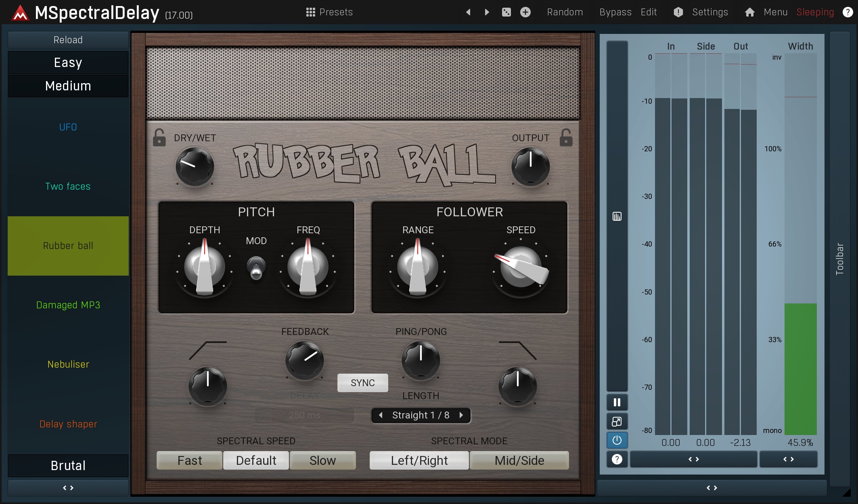This screenshot has width=858, height=504.
Task: Click the random dice preset icon
Action: [x=506, y=12]
